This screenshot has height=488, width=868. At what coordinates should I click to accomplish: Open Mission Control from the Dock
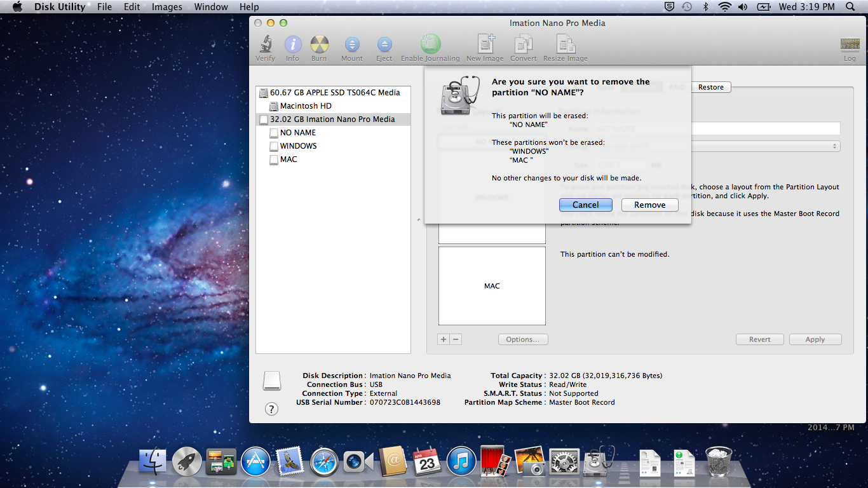221,462
